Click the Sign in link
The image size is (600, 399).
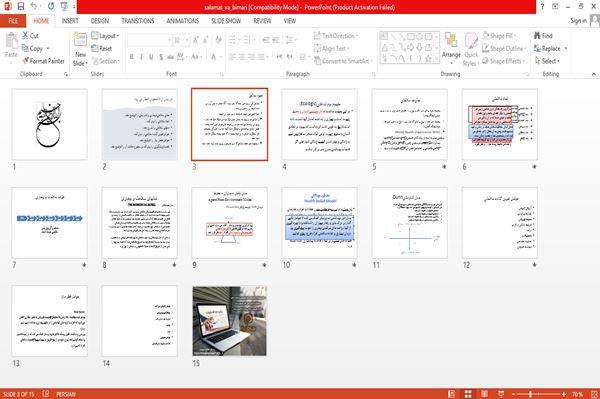click(x=578, y=21)
